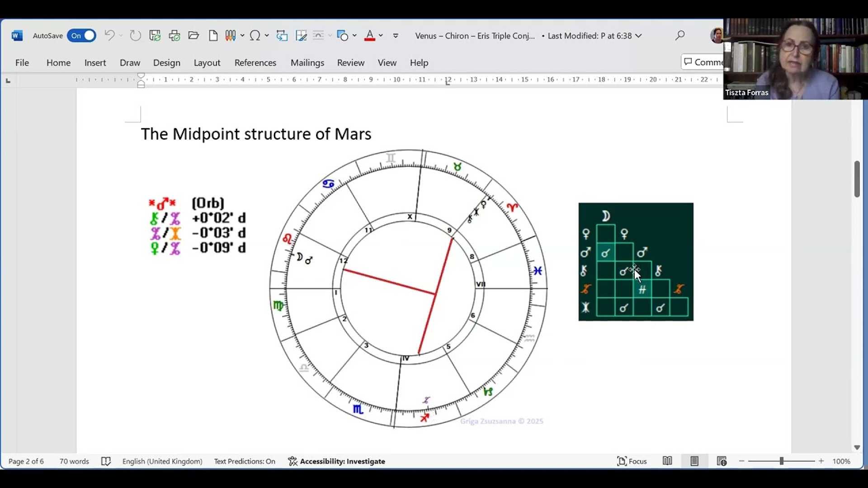Viewport: 868px width, 488px height.
Task: Switch to Print Layout view
Action: coord(694,461)
